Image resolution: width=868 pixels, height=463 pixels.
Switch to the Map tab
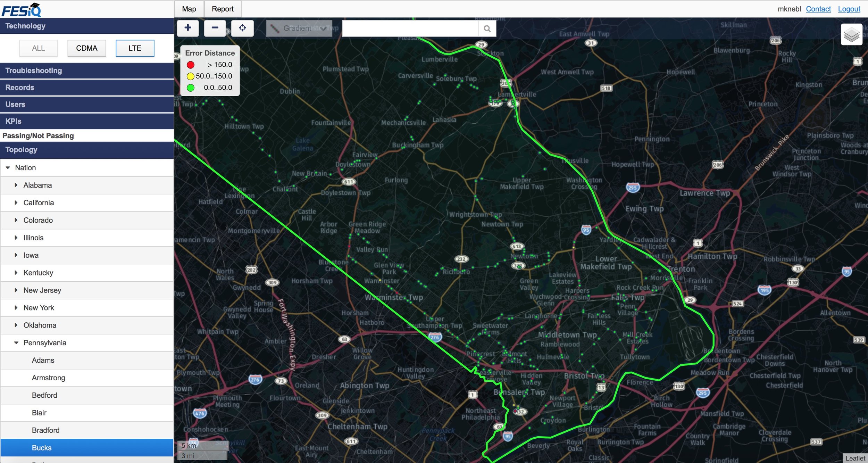pos(189,9)
